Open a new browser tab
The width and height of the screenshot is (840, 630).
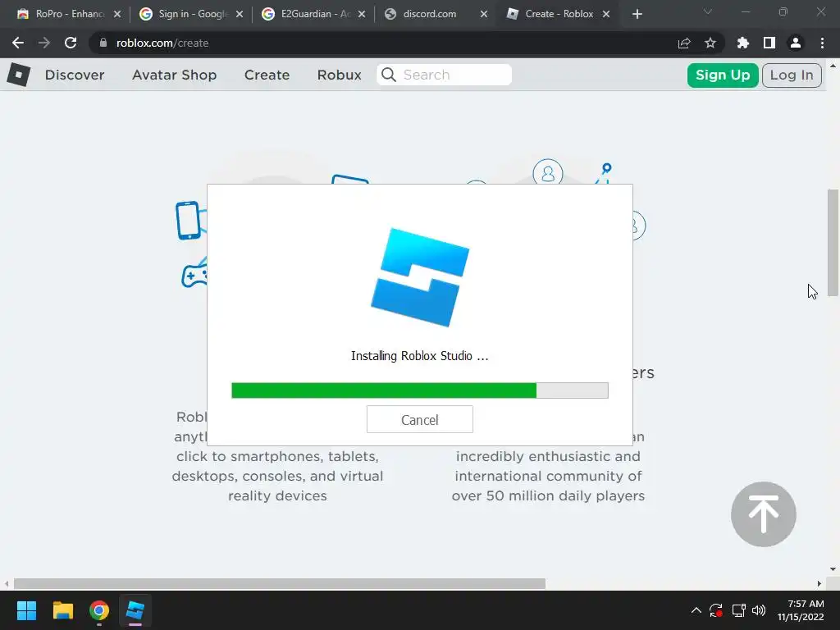[x=637, y=14]
